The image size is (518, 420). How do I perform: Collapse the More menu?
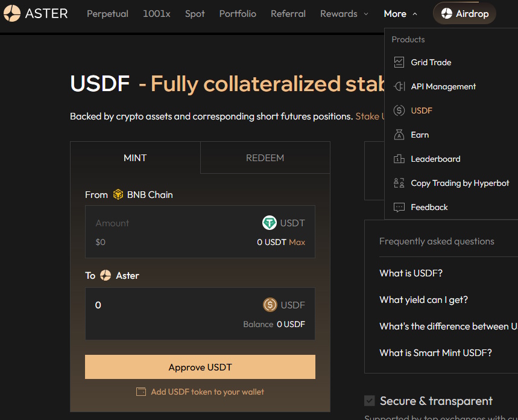[400, 13]
